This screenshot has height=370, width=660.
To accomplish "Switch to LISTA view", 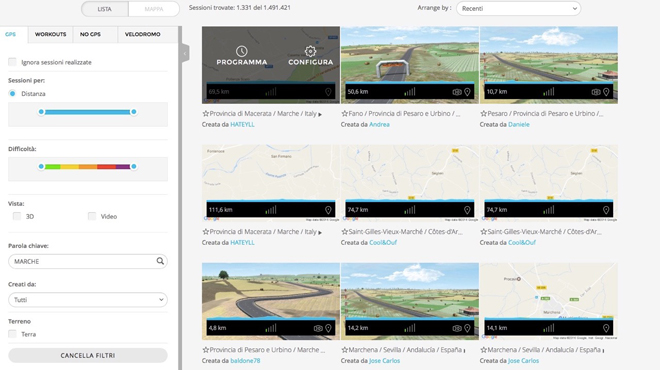I will click(105, 9).
